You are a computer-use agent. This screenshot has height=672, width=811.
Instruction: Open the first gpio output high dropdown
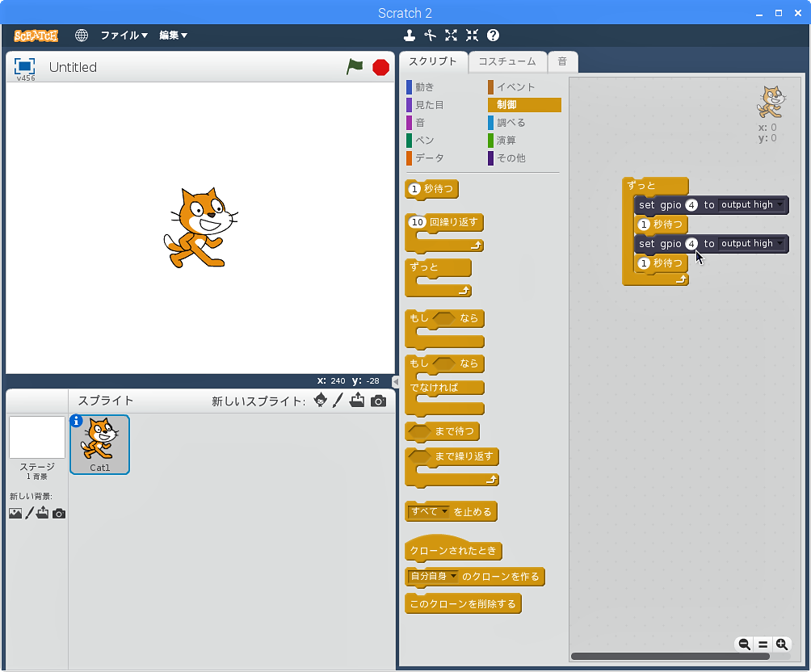[779, 205]
